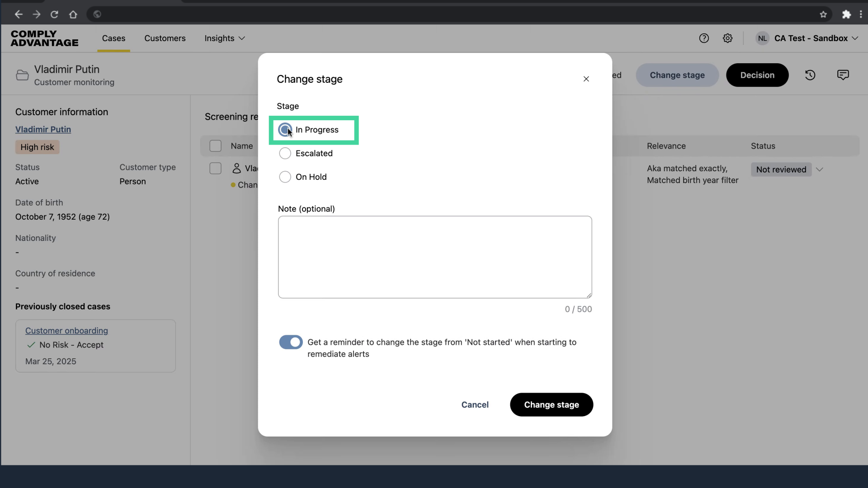Image resolution: width=868 pixels, height=488 pixels.
Task: Open the help question mark icon
Action: click(x=704, y=38)
